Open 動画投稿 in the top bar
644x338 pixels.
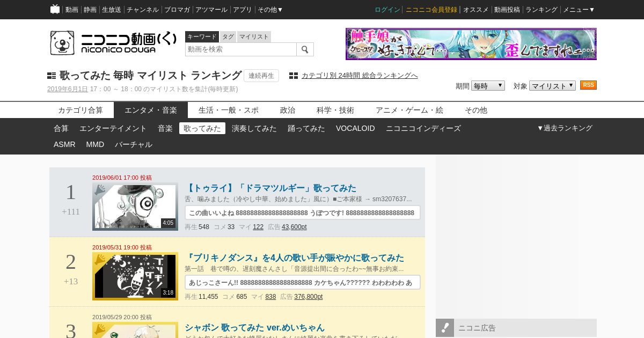coord(507,10)
